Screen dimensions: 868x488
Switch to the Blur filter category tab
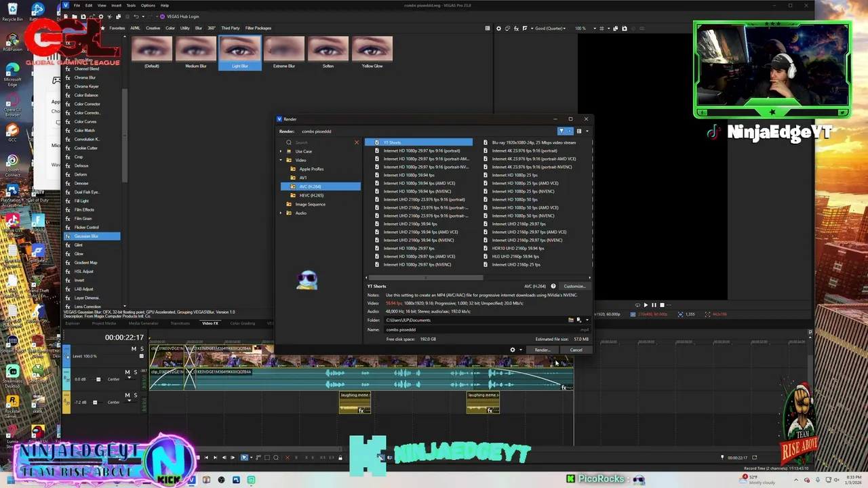pyautogui.click(x=199, y=28)
